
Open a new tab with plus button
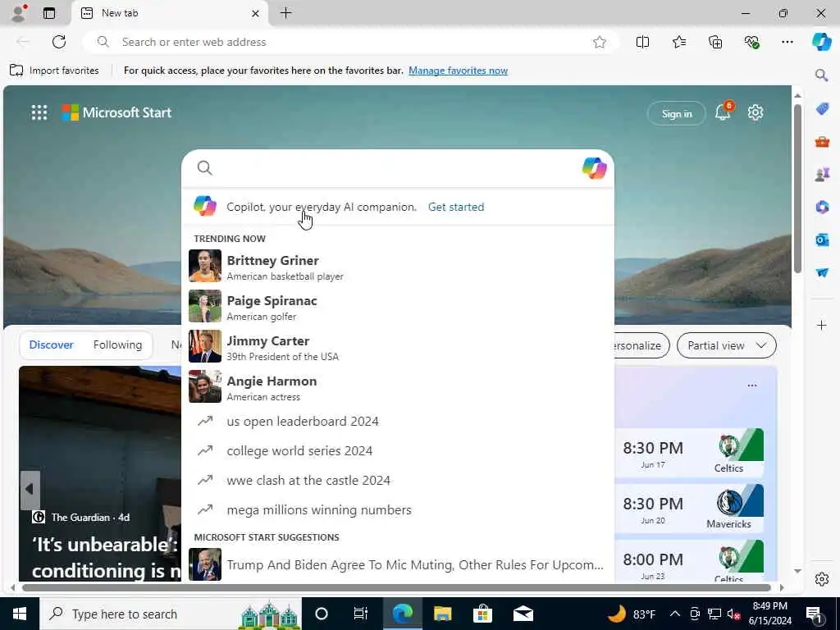pos(286,13)
